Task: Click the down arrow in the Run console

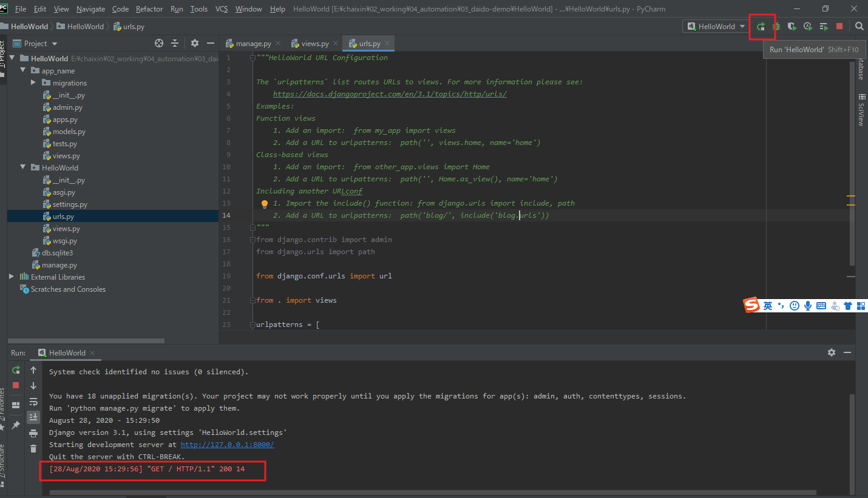Action: pos(33,386)
